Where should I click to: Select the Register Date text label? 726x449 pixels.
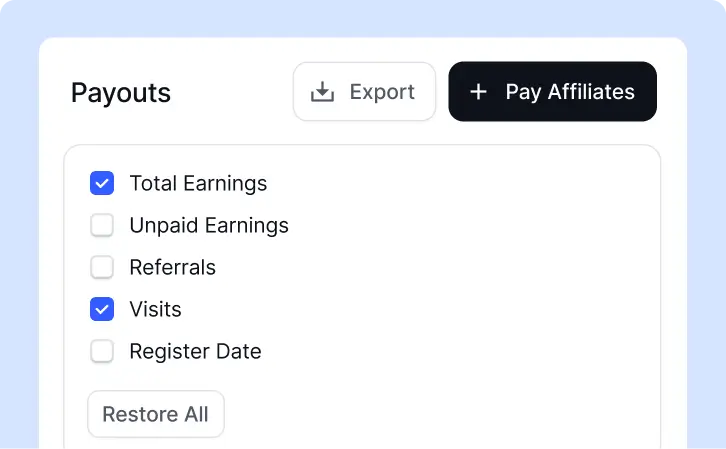tap(195, 351)
